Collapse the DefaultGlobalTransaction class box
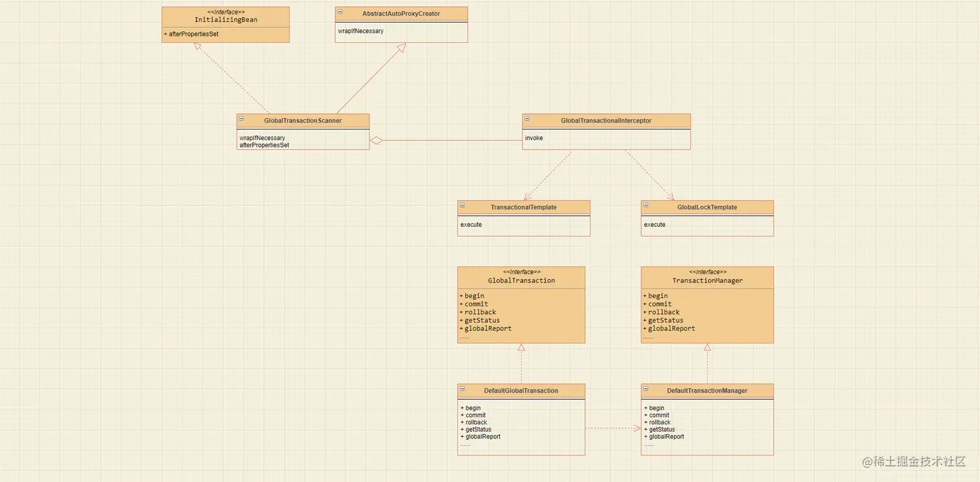This screenshot has width=980, height=482. 463,389
